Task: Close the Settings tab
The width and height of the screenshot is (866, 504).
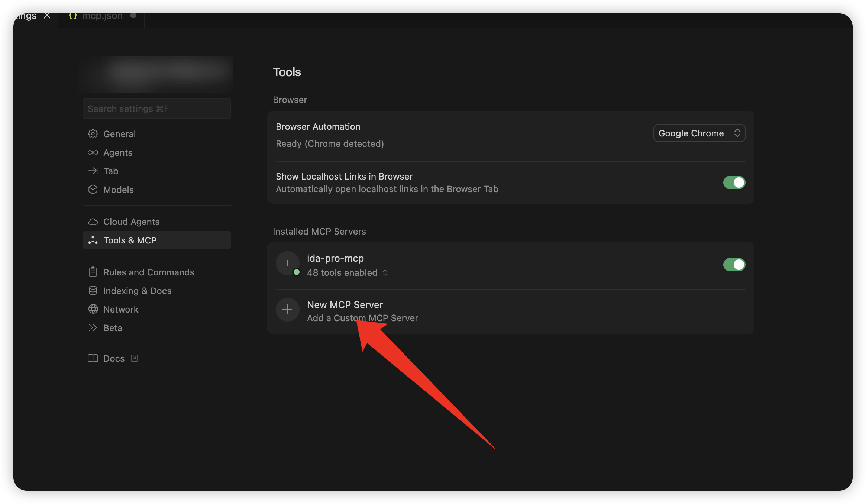Action: (x=47, y=16)
